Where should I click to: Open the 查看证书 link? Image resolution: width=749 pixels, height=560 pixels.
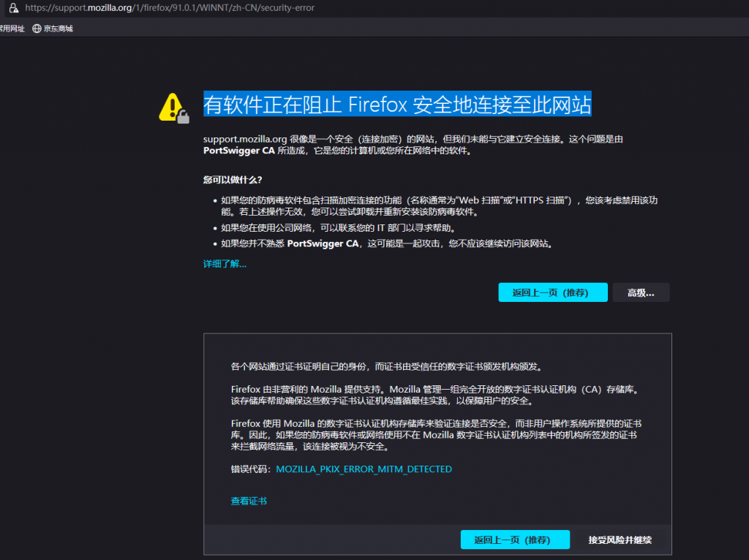tap(249, 502)
